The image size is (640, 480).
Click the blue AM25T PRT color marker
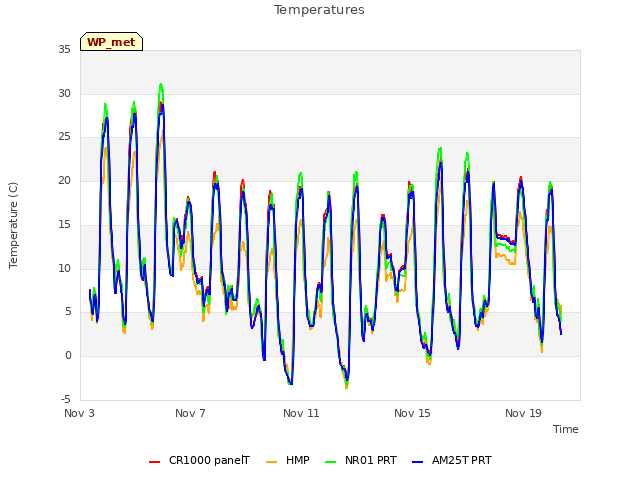pyautogui.click(x=418, y=462)
